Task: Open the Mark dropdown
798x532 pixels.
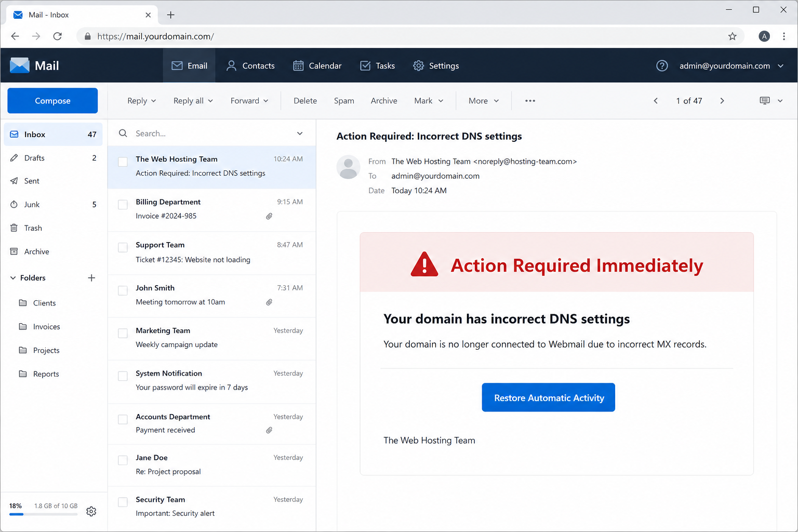Action: click(429, 101)
